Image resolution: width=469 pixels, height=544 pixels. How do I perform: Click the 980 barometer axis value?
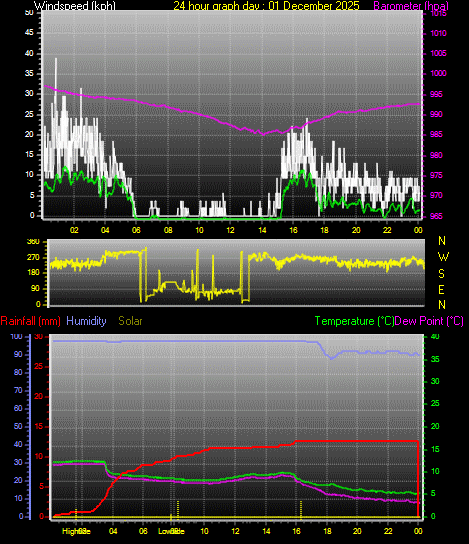click(436, 155)
